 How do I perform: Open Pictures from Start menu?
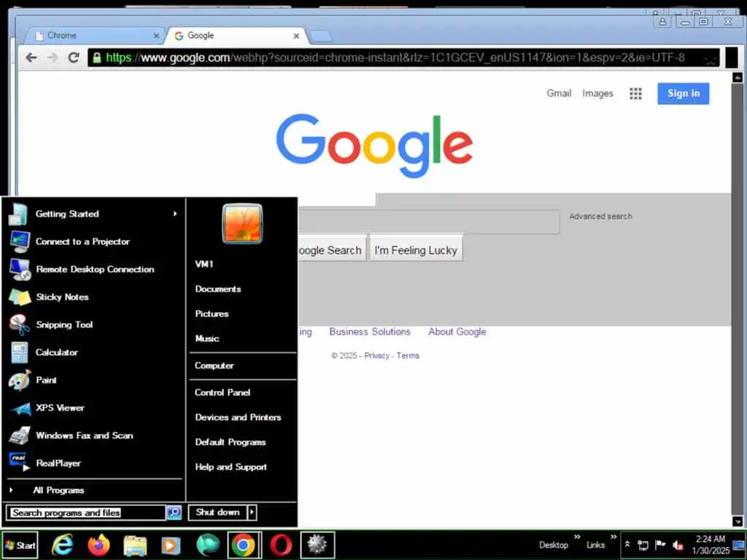212,314
